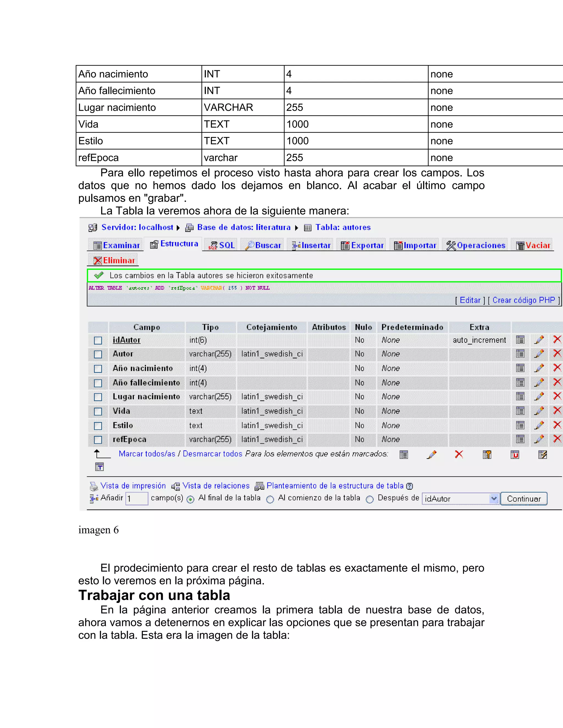
Task: Open 'Planteamiento de la estructura de tabla'
Action: click(x=335, y=486)
